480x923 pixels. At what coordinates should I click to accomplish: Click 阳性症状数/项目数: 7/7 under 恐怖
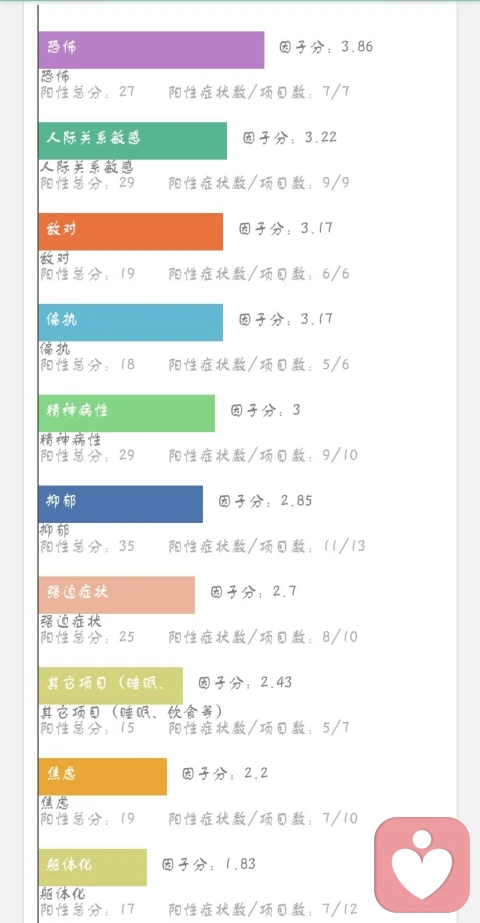259,92
